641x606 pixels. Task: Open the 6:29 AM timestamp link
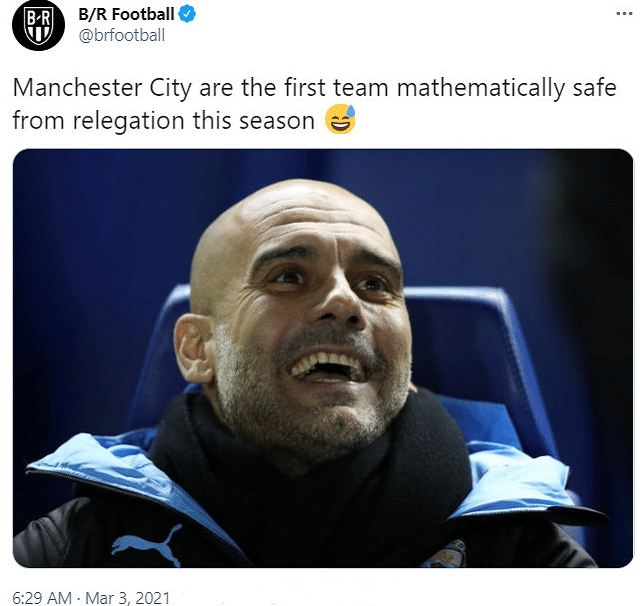pos(42,598)
